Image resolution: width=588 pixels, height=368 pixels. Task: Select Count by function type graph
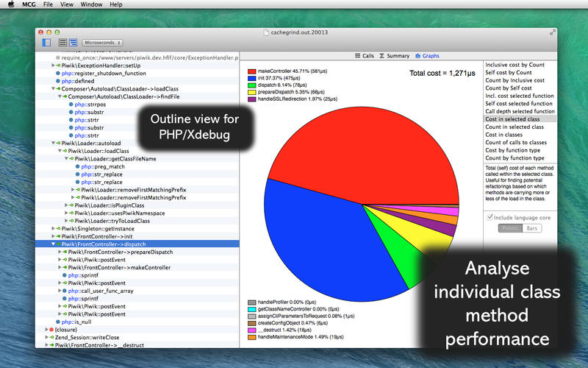click(520, 158)
